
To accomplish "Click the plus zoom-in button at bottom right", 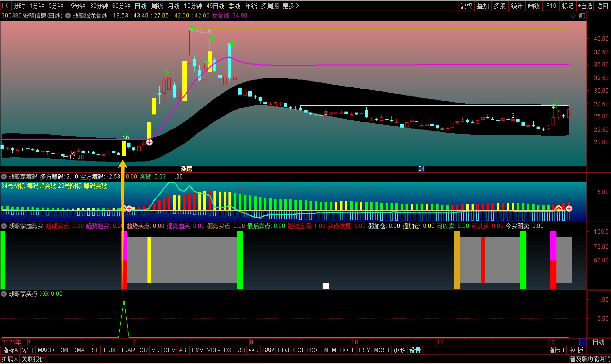I will coord(593,350).
